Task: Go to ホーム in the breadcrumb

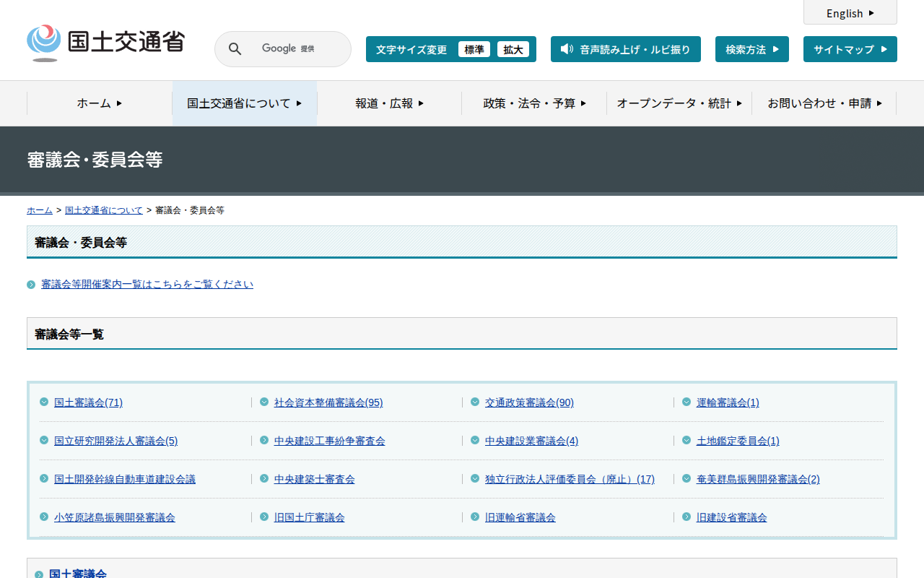Action: pyautogui.click(x=40, y=210)
